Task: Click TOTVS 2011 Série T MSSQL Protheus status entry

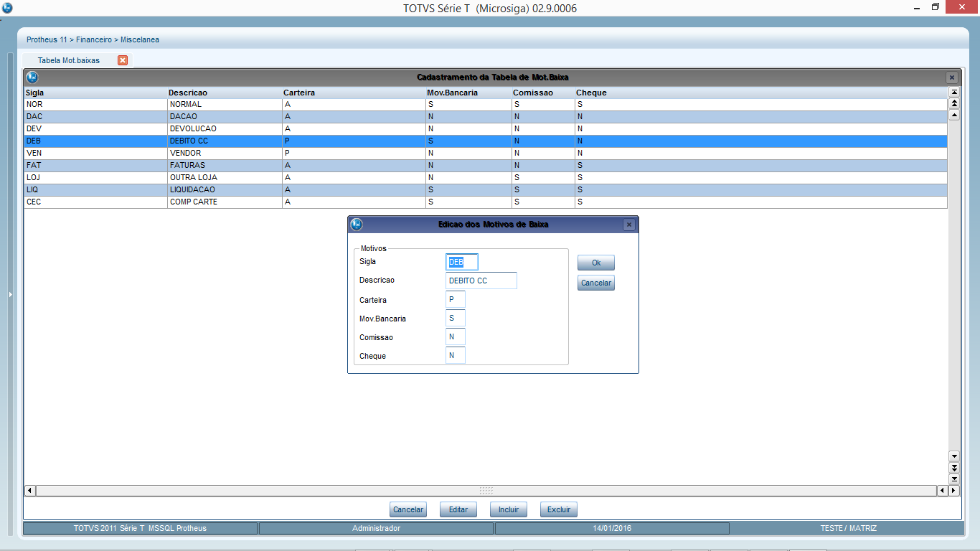Action: 140,528
